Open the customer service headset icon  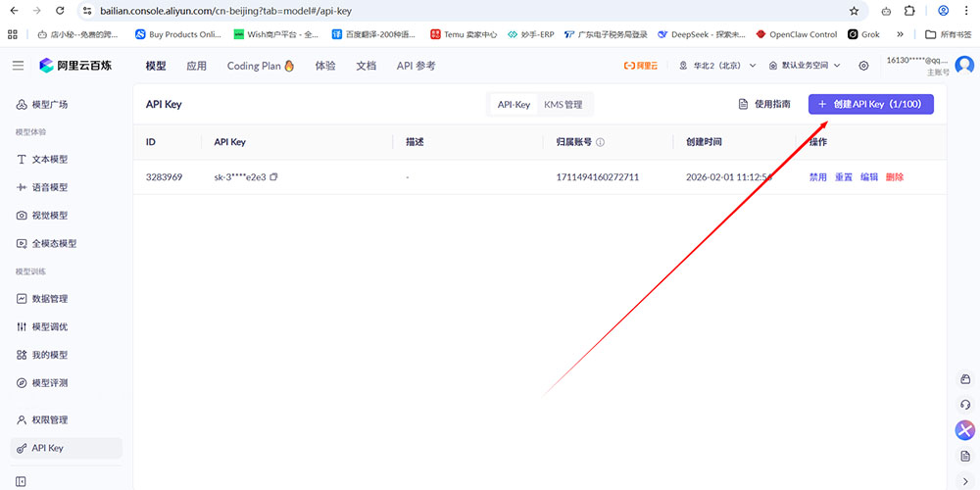coord(965,405)
